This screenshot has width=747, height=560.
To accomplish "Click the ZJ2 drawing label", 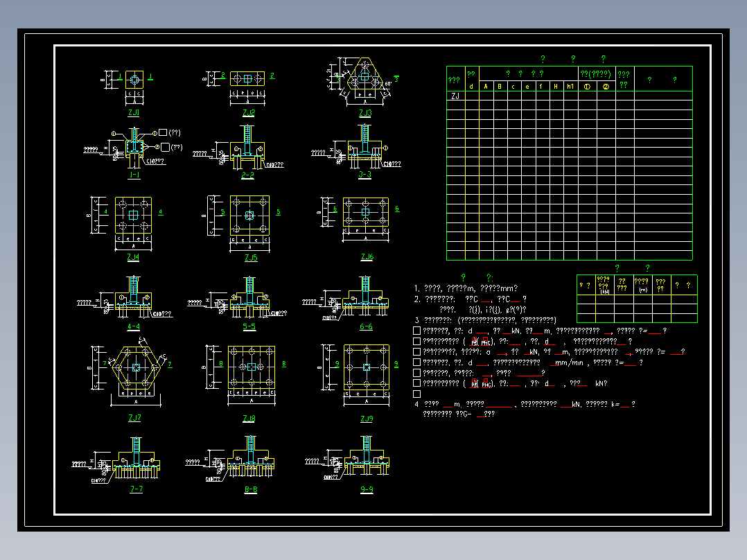I will [x=249, y=112].
